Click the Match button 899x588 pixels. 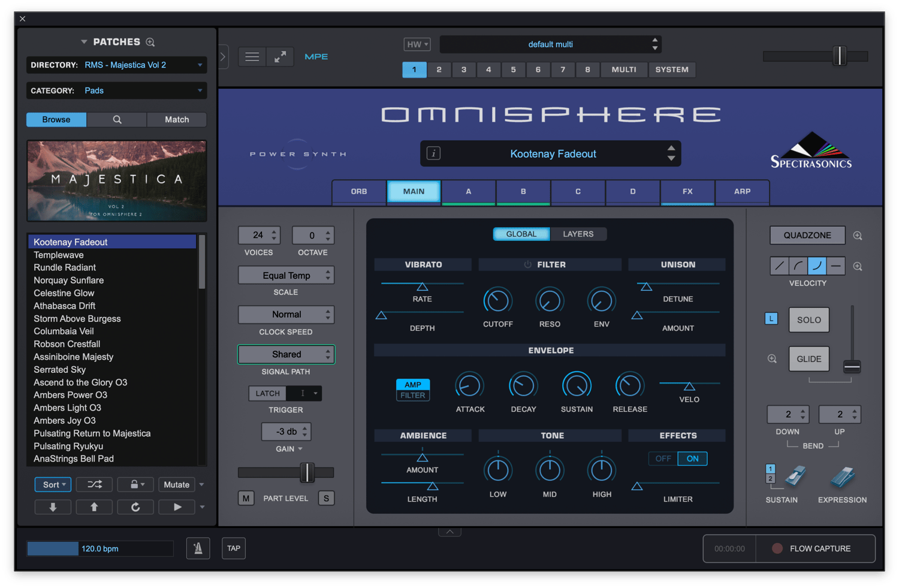(x=177, y=120)
